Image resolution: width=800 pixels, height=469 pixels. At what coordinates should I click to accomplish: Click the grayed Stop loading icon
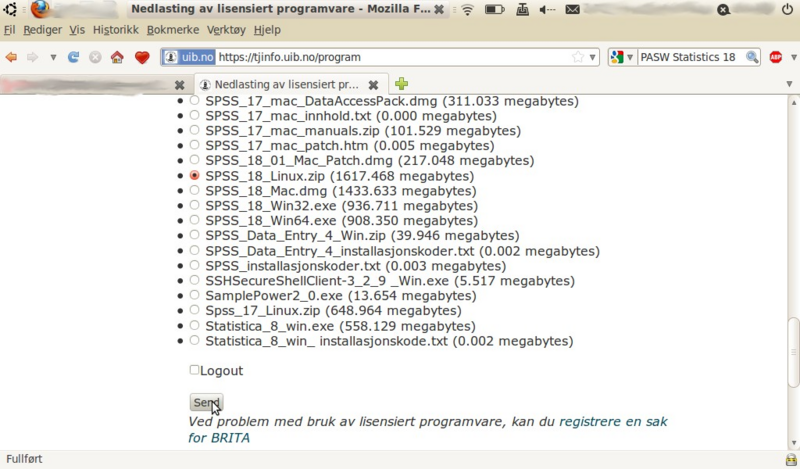pyautogui.click(x=95, y=57)
